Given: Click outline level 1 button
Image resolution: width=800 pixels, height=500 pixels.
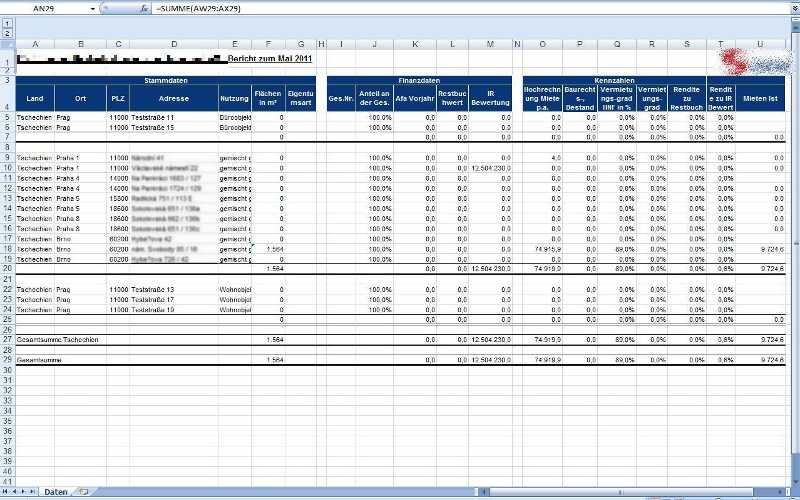Looking at the screenshot, I should 7,24.
